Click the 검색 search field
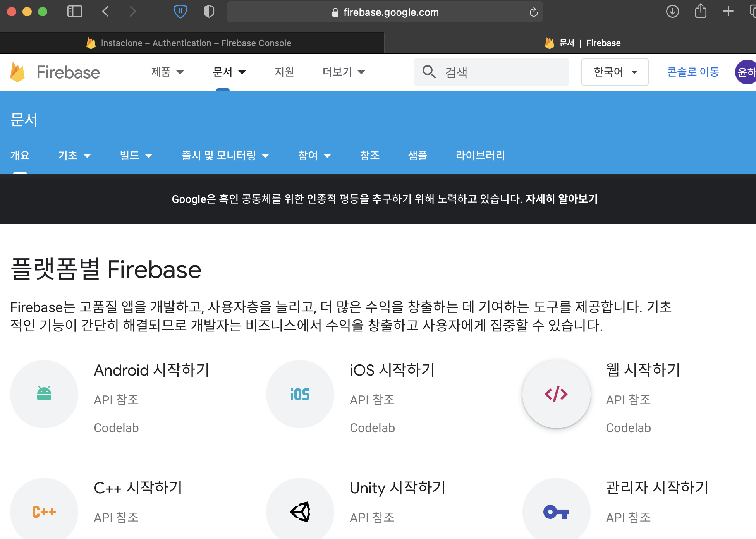This screenshot has height=539, width=756. tap(500, 72)
